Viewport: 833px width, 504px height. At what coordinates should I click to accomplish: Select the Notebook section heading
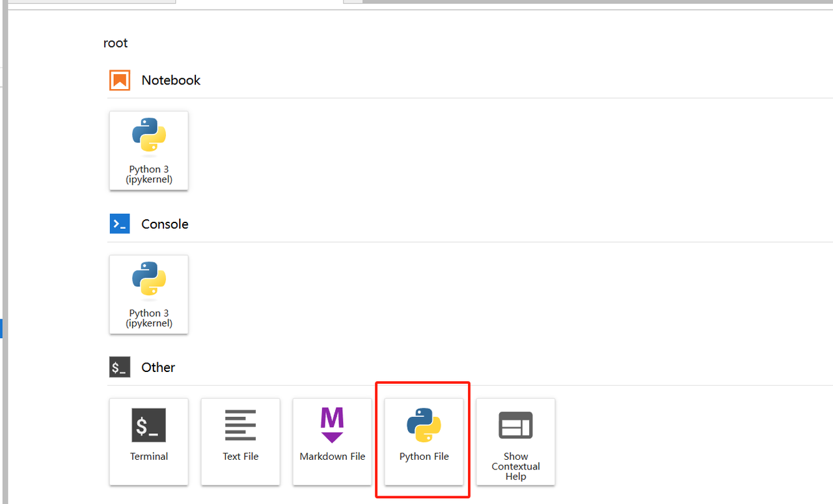pyautogui.click(x=171, y=81)
